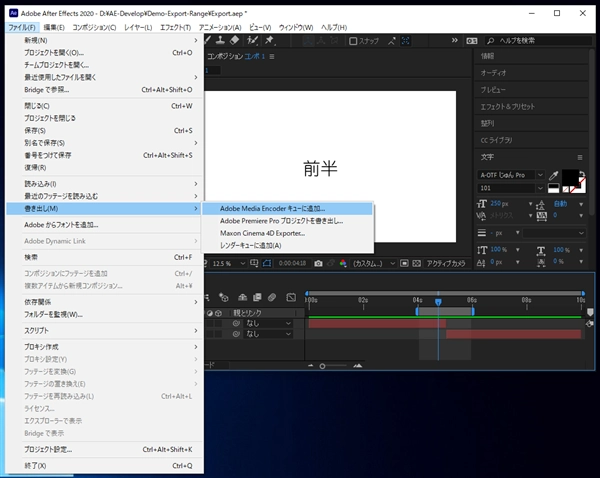600x478 pixels.
Task: Enable the スナップ checkbox
Action: [353, 41]
